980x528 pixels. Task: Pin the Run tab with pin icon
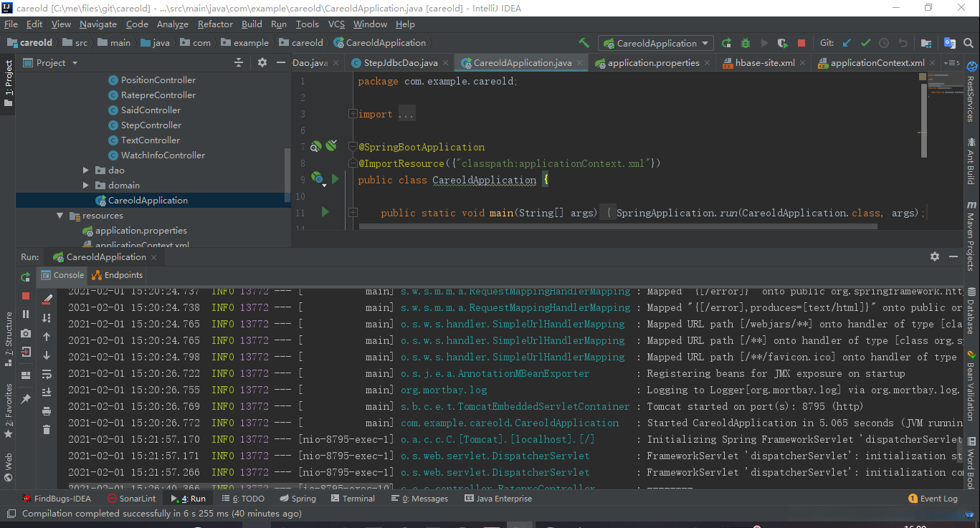pos(26,398)
